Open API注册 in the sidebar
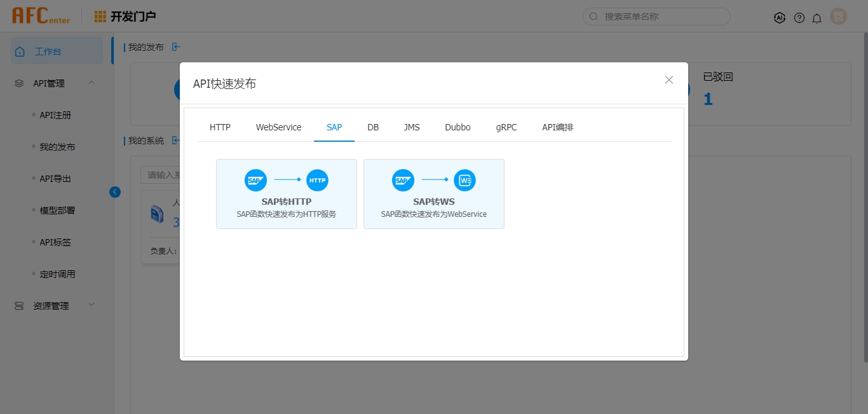Screen dimensions: 868x414 55,115
